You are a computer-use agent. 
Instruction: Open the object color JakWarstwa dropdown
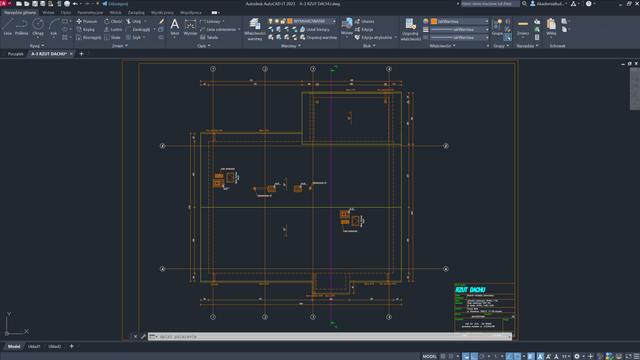point(460,21)
